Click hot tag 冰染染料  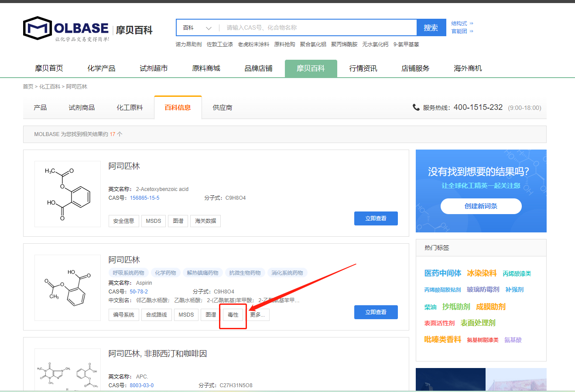tap(482, 273)
